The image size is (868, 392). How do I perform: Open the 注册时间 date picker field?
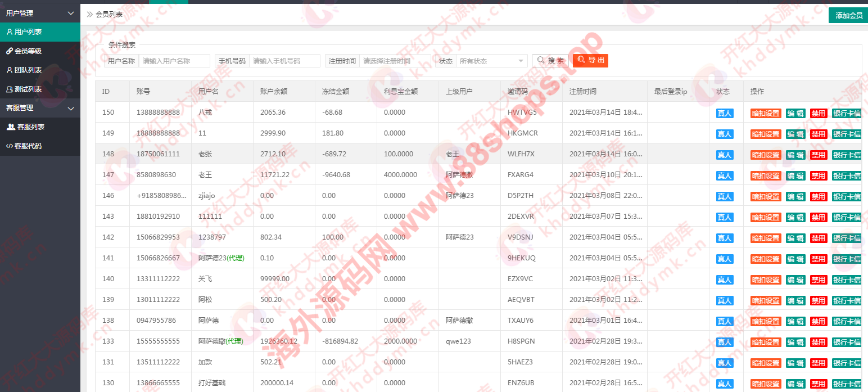[395, 61]
